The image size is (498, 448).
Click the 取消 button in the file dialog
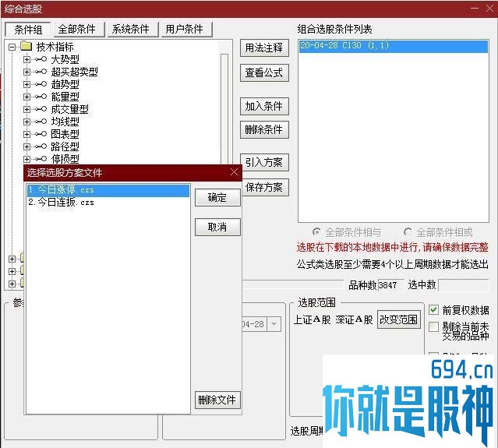(217, 227)
